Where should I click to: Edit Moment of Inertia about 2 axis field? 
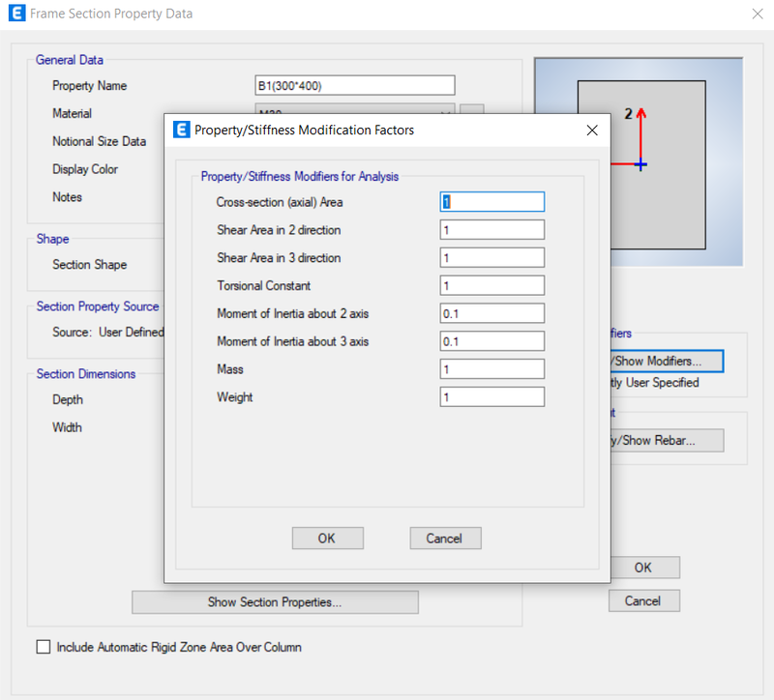pos(492,313)
